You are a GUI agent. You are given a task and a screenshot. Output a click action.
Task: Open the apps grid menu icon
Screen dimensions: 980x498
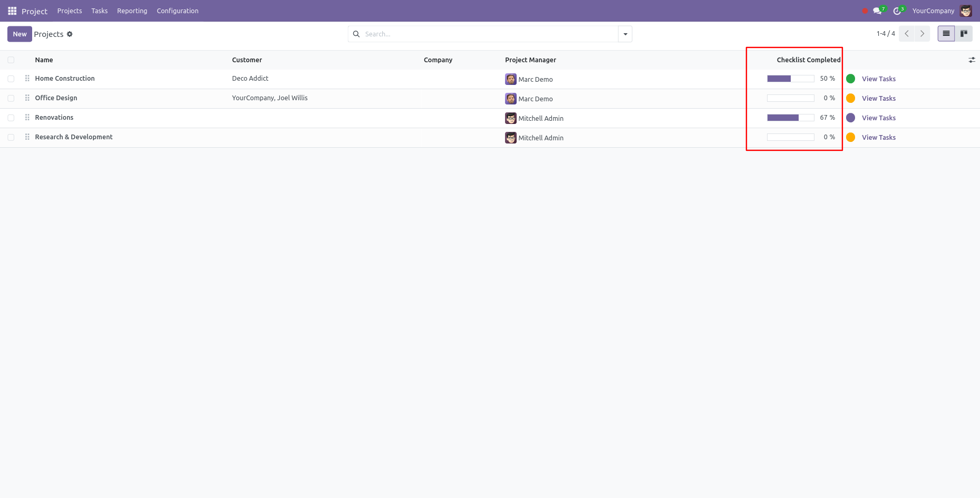pyautogui.click(x=12, y=11)
